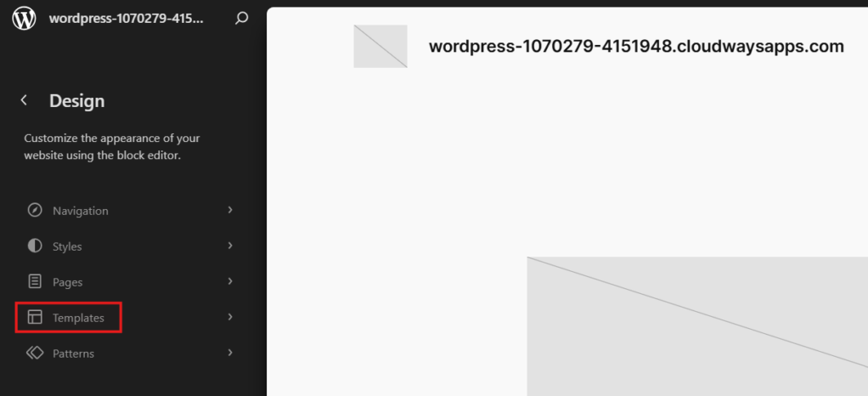Open the Navigation menu item

pos(131,211)
